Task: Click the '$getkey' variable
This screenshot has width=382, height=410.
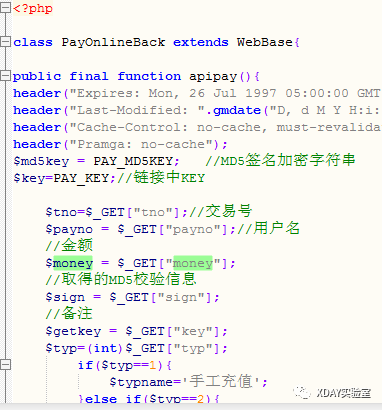Action: click(x=73, y=332)
